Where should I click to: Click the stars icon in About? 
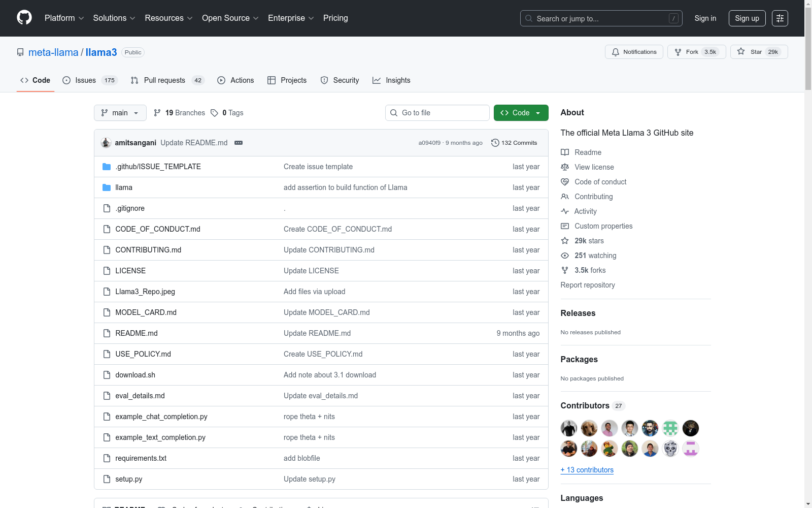[565, 241]
